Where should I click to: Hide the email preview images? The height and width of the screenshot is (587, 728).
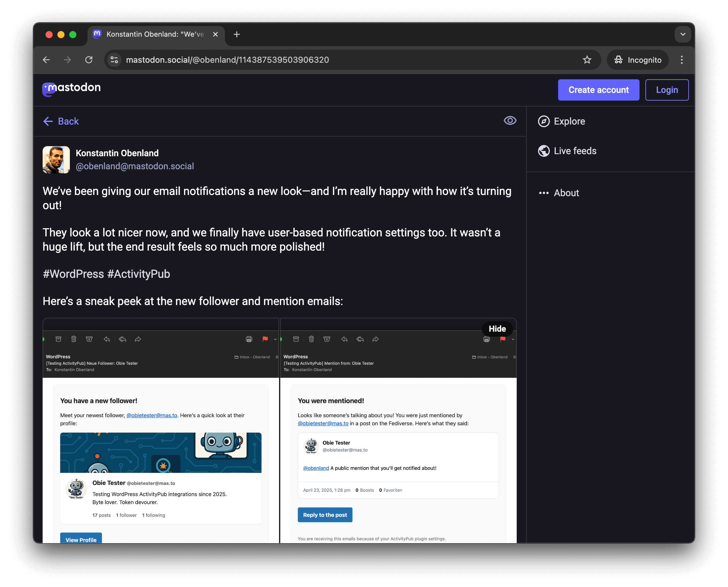[497, 329]
